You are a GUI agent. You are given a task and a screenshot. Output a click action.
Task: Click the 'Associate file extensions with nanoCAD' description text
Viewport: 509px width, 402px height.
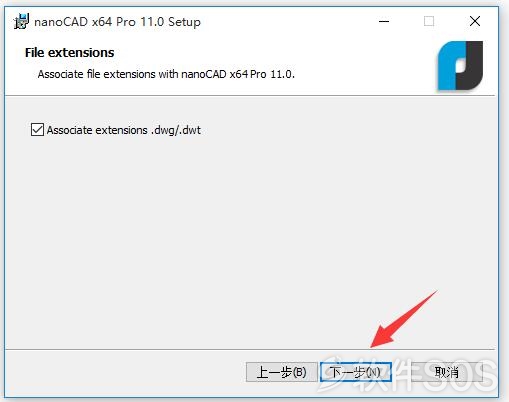point(166,74)
